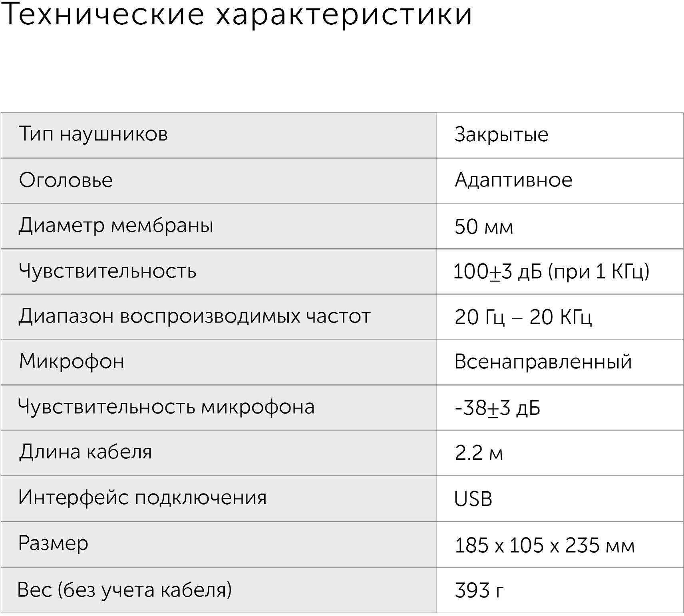Viewport: 684px width, 616px height.
Task: Click the '2.2 м' cable length value
Action: [479, 454]
